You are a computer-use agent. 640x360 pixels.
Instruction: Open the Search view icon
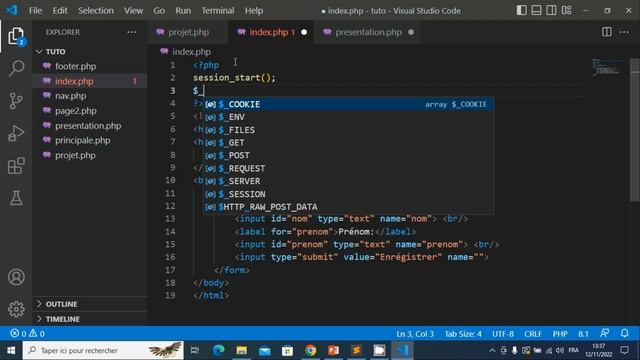(16, 68)
